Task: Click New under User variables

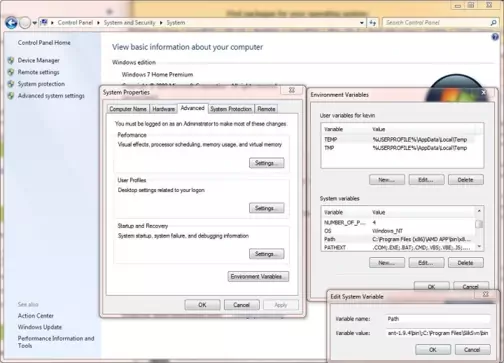Action: (x=387, y=180)
